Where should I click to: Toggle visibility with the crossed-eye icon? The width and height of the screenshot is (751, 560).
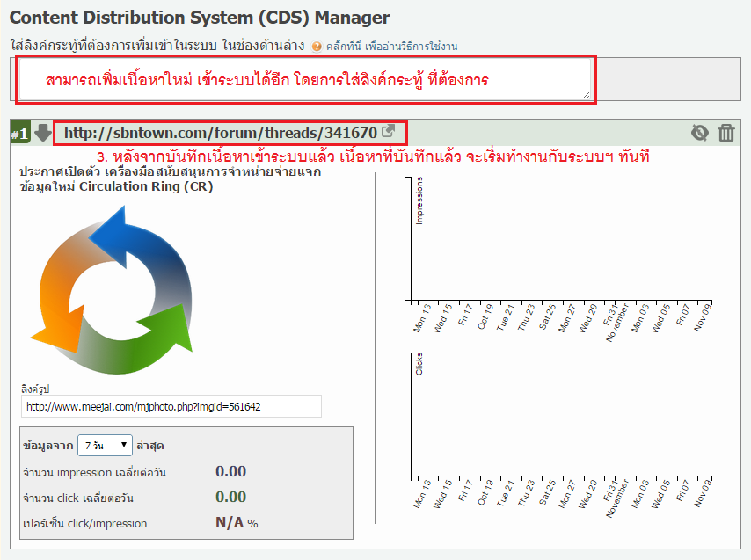[699, 133]
